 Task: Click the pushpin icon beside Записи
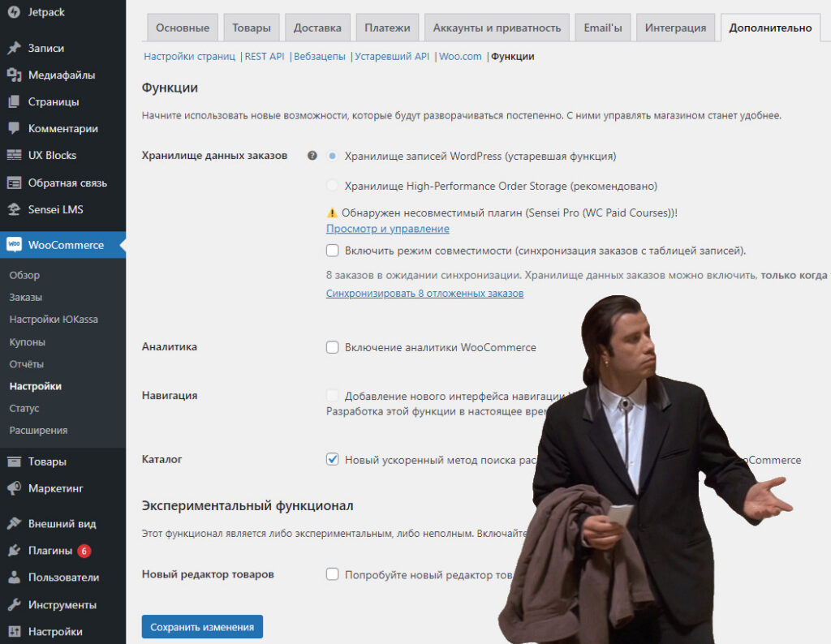coord(15,48)
